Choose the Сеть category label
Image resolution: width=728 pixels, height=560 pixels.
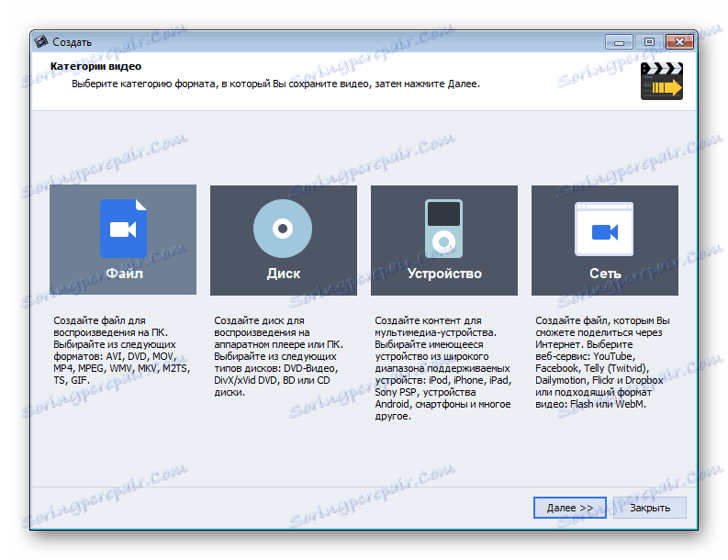[x=605, y=273]
